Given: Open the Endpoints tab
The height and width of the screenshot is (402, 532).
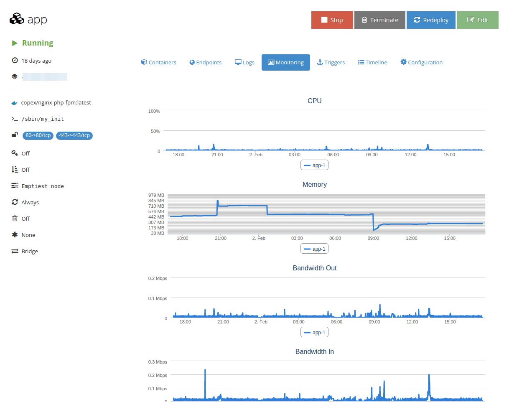Looking at the screenshot, I should point(206,62).
